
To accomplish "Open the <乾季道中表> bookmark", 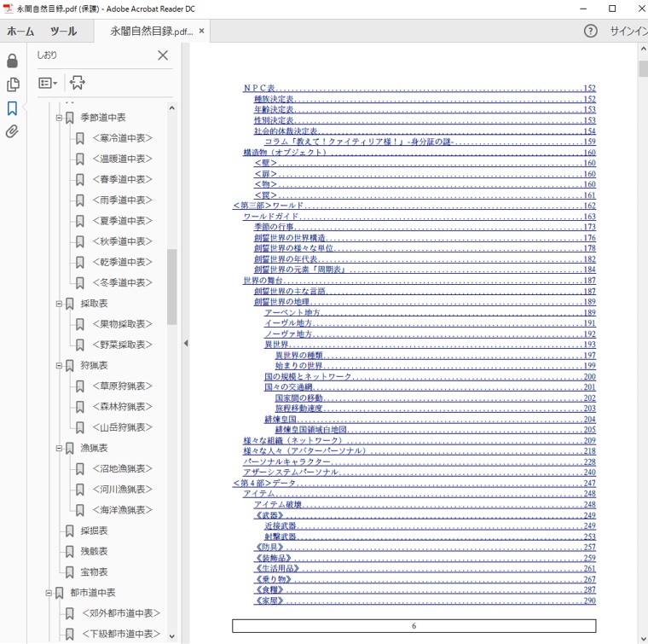I will (x=122, y=262).
